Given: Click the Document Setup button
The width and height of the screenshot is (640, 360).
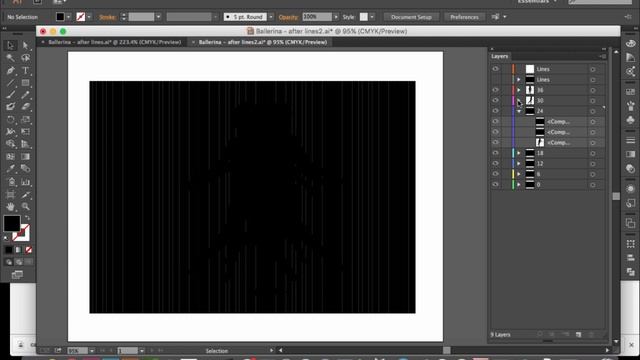Looking at the screenshot, I should [x=411, y=17].
